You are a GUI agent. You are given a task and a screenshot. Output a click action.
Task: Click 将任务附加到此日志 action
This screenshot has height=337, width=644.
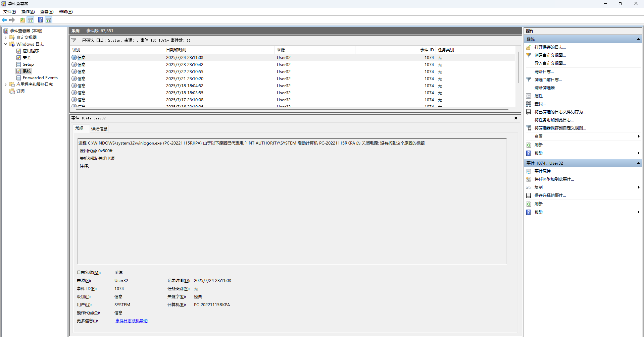click(554, 120)
